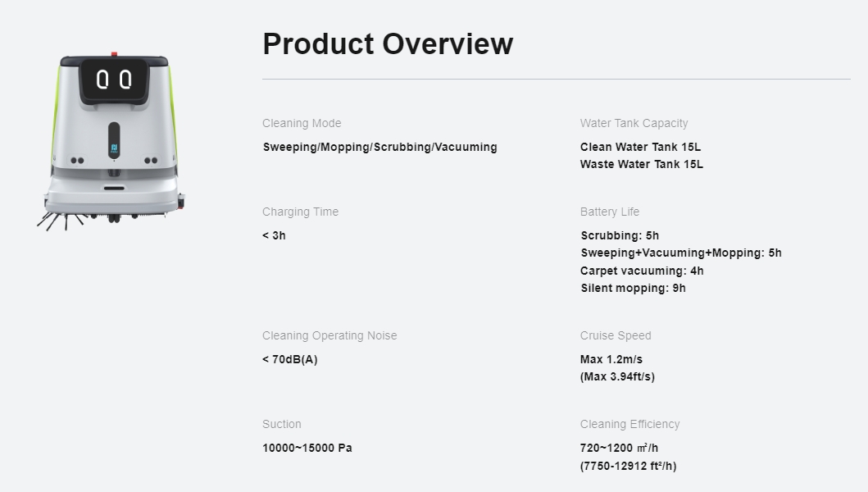
Task: Click Sweeping/Mopping/Scrubbing/Vacuuming text
Action: pyautogui.click(x=379, y=147)
